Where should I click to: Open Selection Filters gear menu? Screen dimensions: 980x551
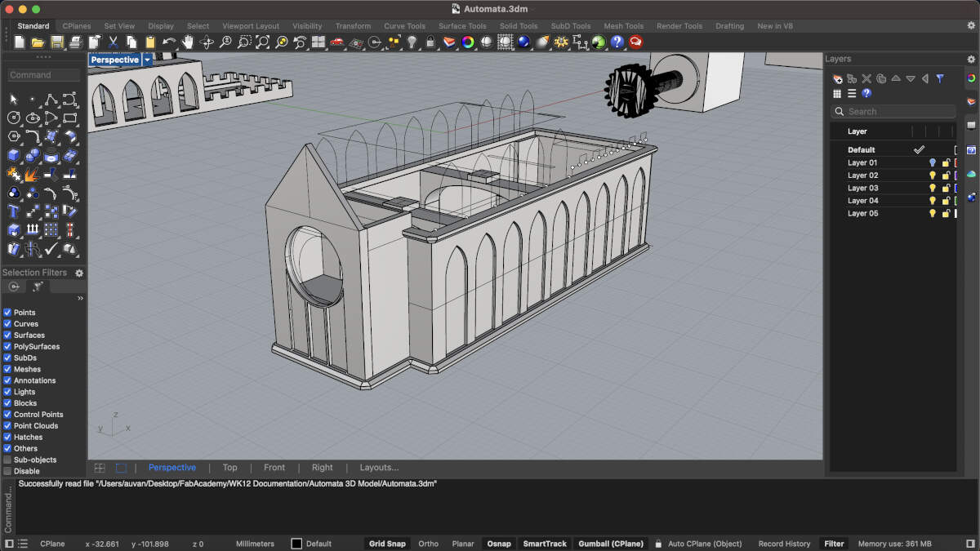click(x=79, y=273)
